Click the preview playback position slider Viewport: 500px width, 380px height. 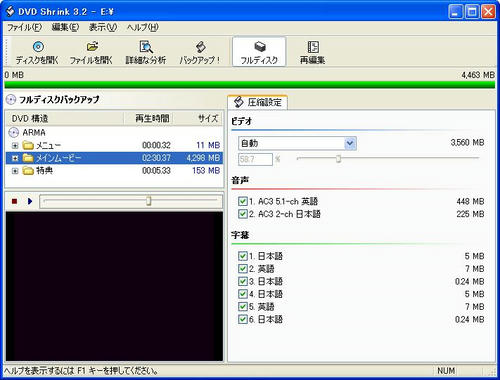[131, 201]
